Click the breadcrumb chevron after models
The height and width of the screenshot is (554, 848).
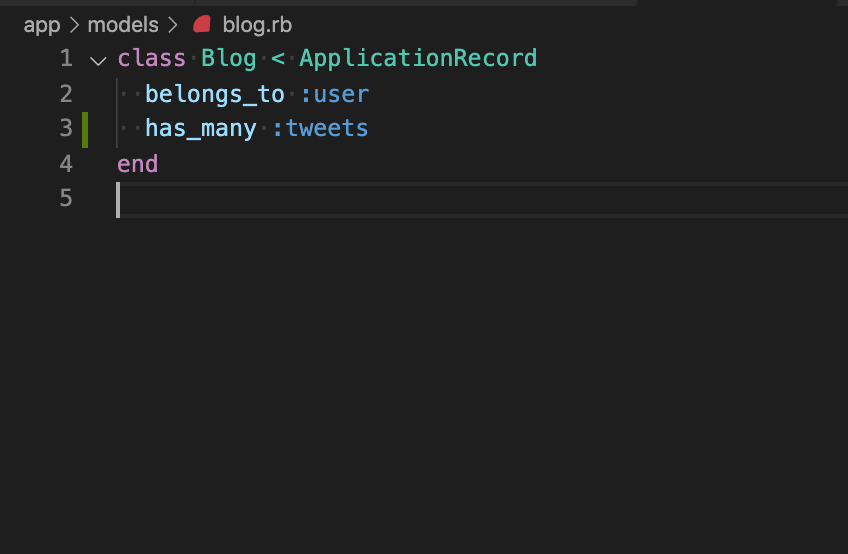click(x=173, y=25)
